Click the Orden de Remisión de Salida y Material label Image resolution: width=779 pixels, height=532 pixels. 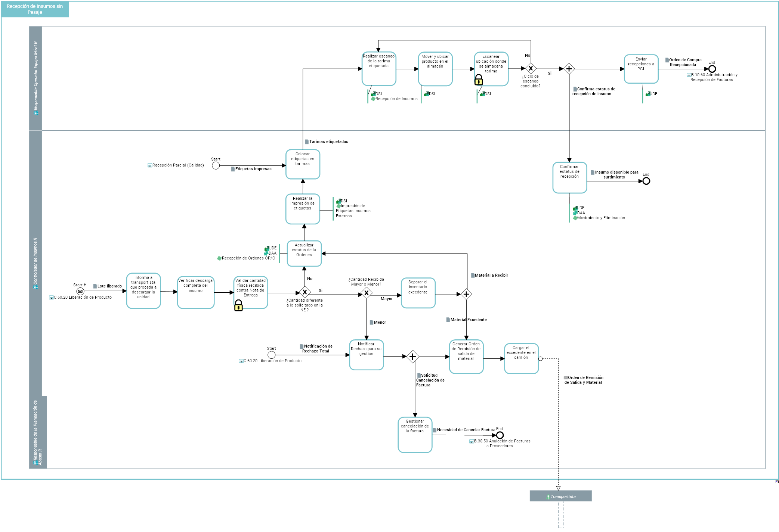point(584,380)
